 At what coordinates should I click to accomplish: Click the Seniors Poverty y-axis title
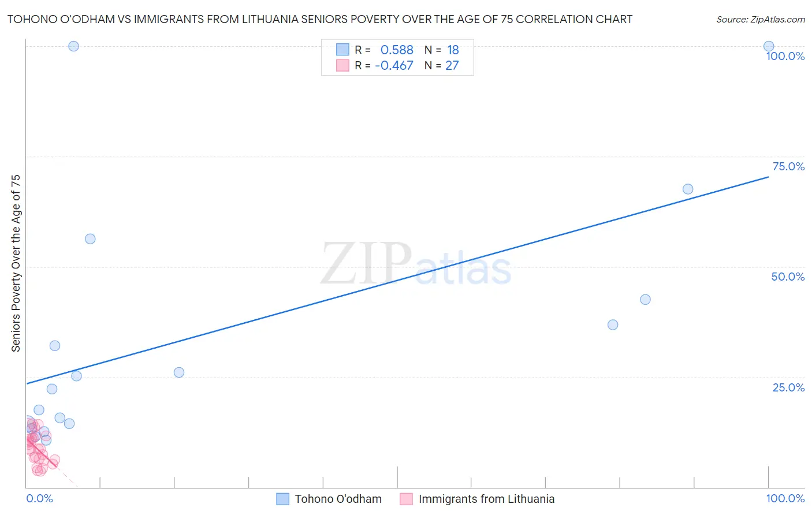click(16, 263)
